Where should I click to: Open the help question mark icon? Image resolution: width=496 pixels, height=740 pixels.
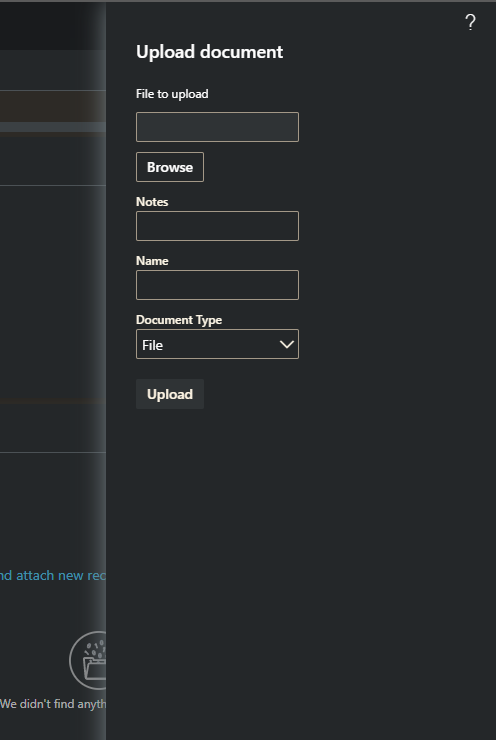470,22
